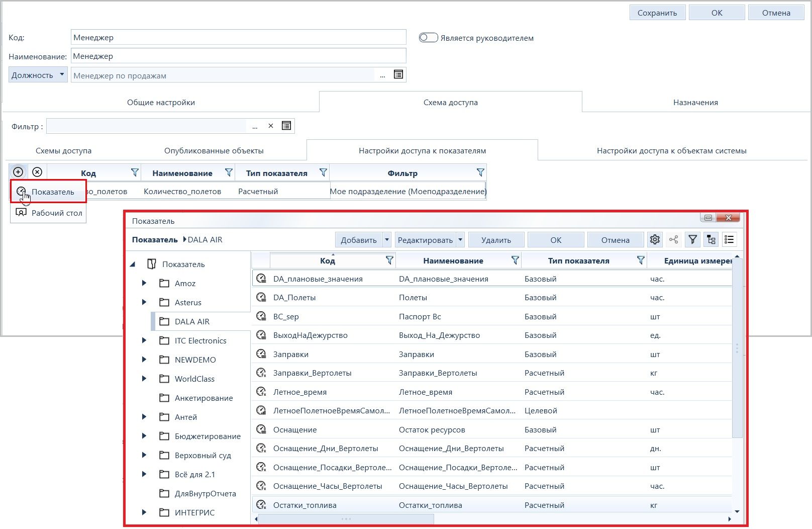Click Отмена button at top right
Viewport: 812px width, 529px height.
pyautogui.click(x=776, y=13)
